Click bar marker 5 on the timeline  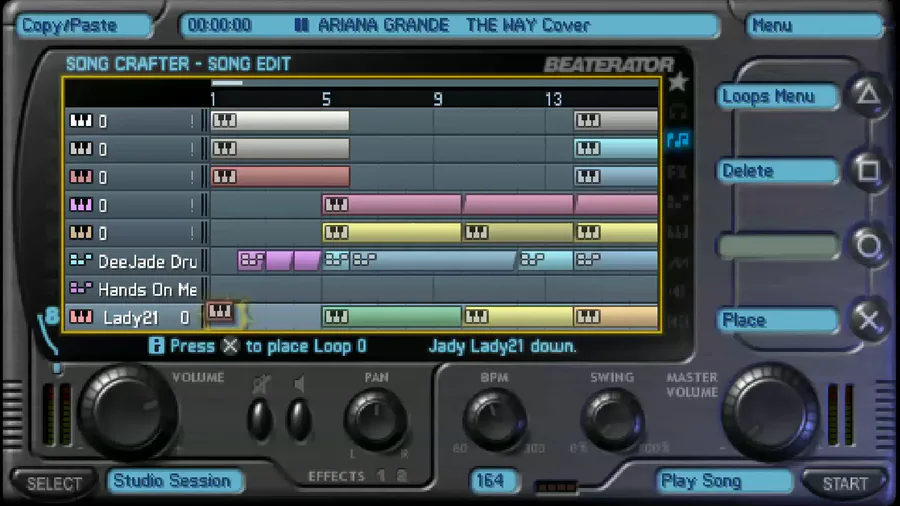(326, 99)
